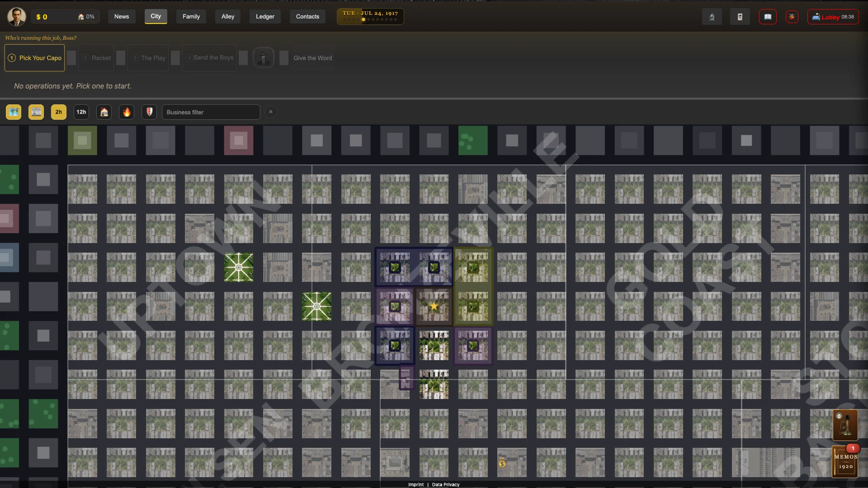The image size is (868, 488).
Task: Click the $ 0 cash balance display
Action: (42, 17)
